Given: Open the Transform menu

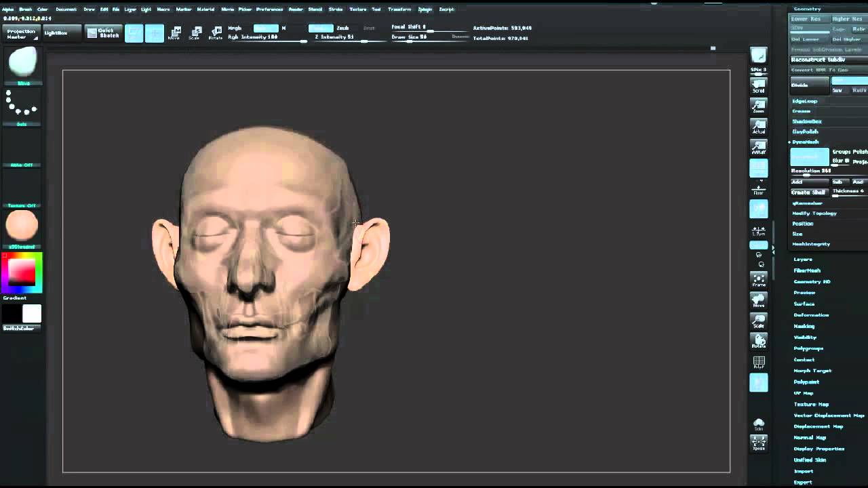Looking at the screenshot, I should pyautogui.click(x=399, y=9).
